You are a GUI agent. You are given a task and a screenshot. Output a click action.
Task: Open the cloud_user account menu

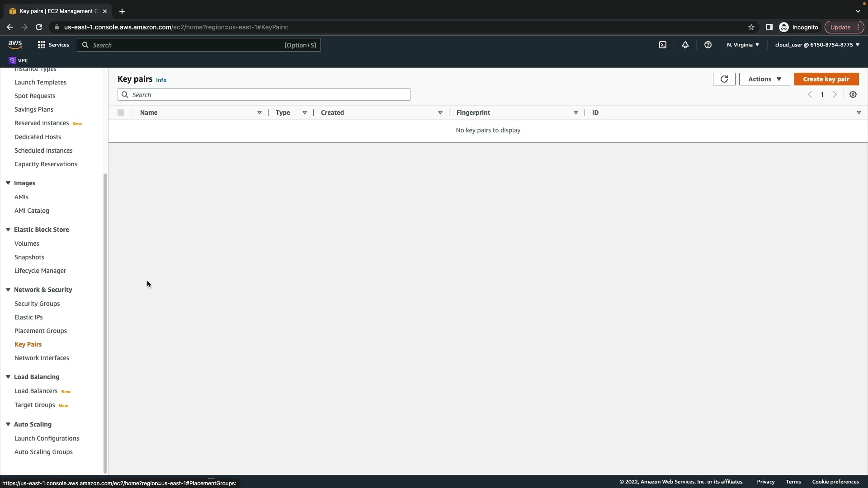pyautogui.click(x=817, y=45)
